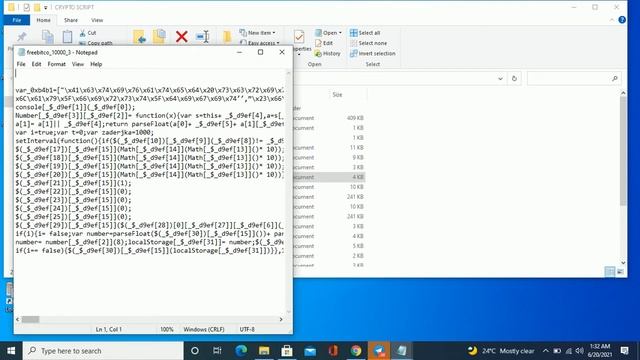640x360 pixels.
Task: Click the taskbar search box
Action: point(103,351)
